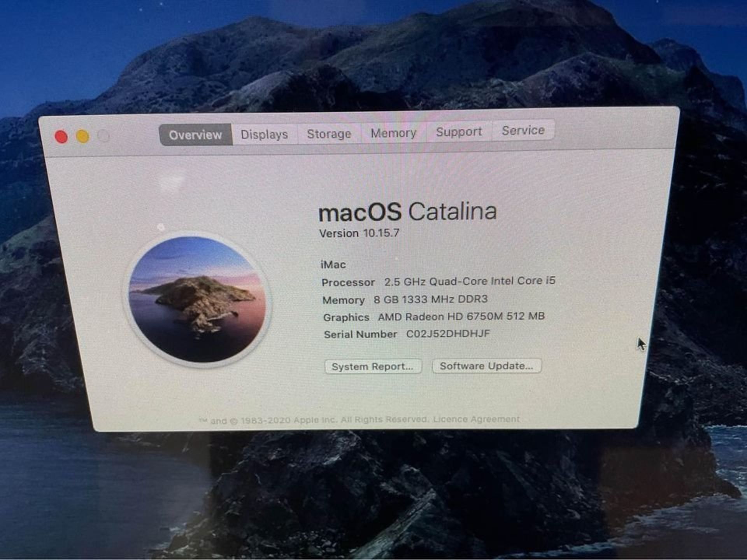Go to the Support tab
This screenshot has width=747, height=560.
point(459,131)
